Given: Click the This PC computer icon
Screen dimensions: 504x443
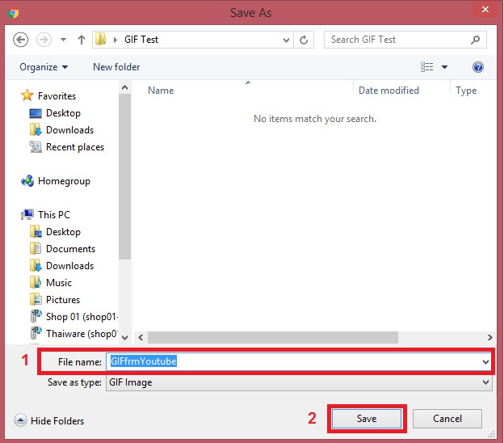Looking at the screenshot, I should point(27,214).
